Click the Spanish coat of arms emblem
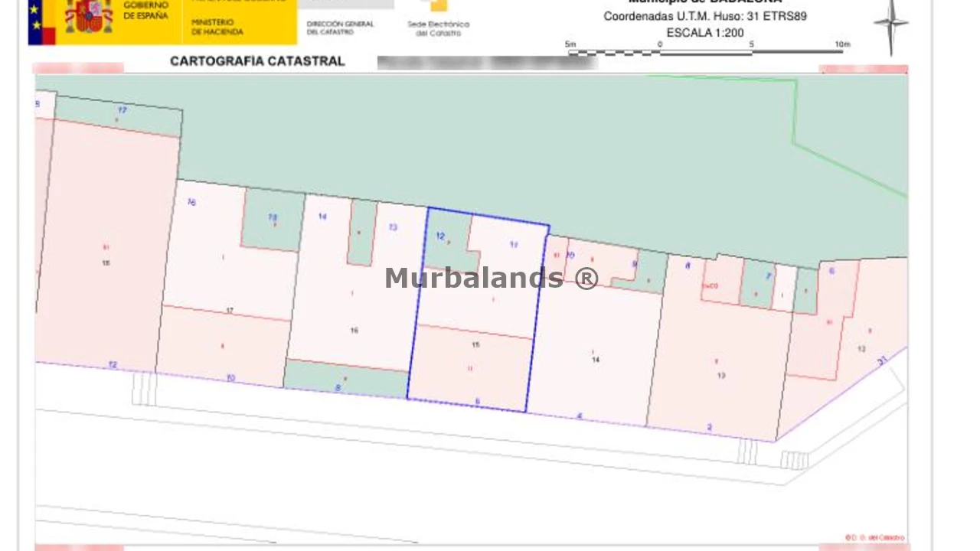The image size is (980, 551). tap(89, 17)
